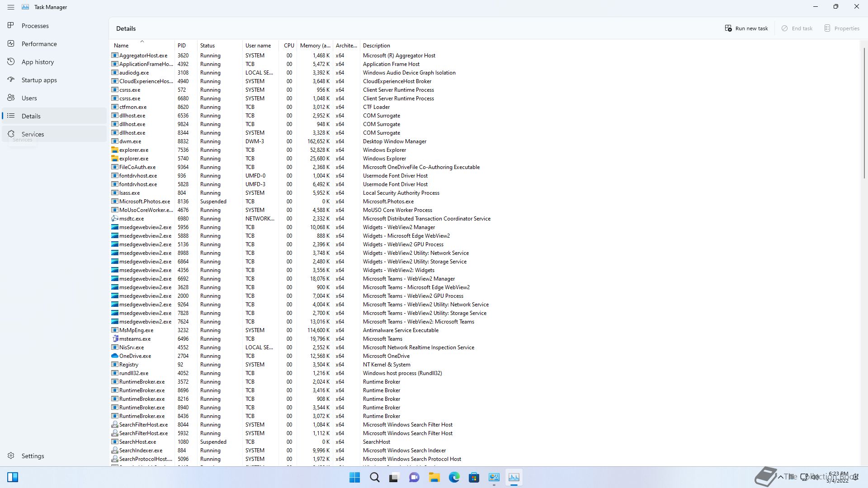
Task: Click the first explorer.exe folder icon, PID 7536
Action: [x=115, y=150]
